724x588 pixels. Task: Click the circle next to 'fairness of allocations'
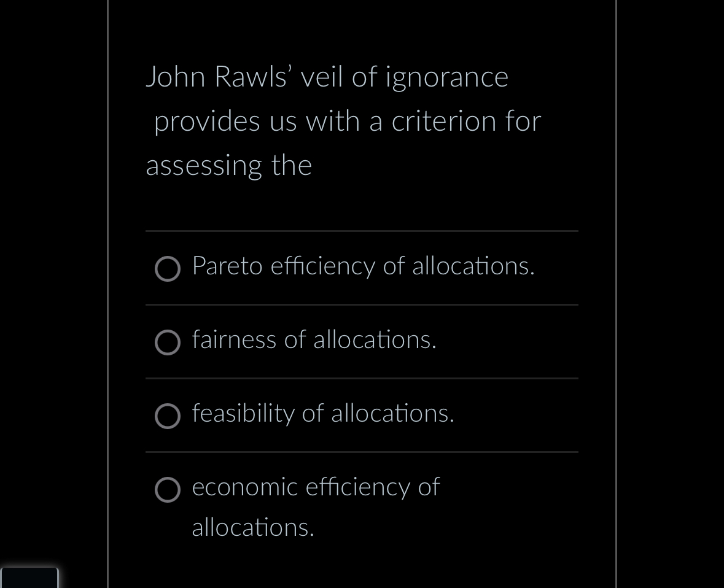click(167, 342)
